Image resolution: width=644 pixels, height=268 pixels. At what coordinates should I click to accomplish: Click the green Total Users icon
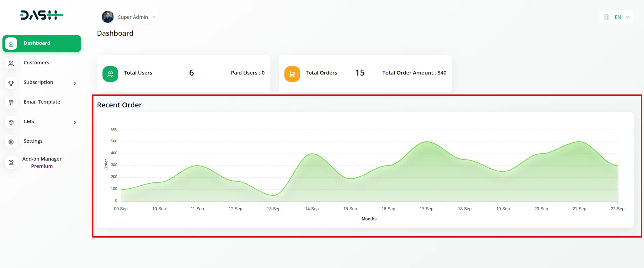(x=110, y=74)
